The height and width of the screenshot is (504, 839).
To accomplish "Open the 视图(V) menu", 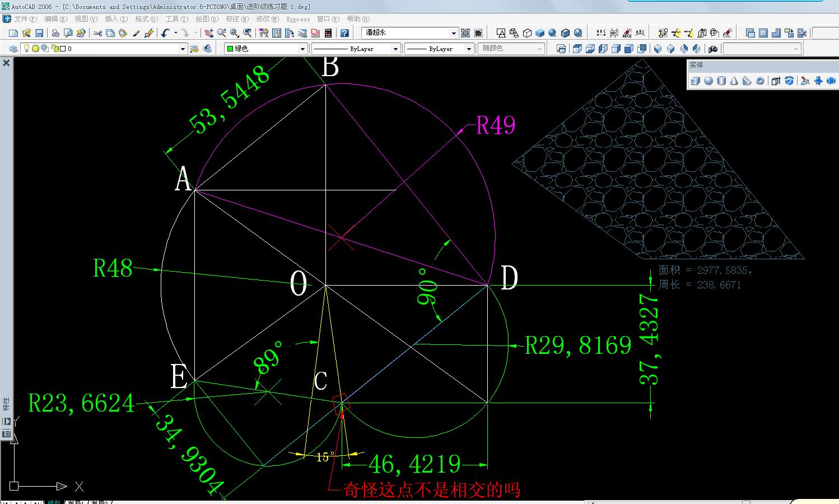I will (x=86, y=19).
